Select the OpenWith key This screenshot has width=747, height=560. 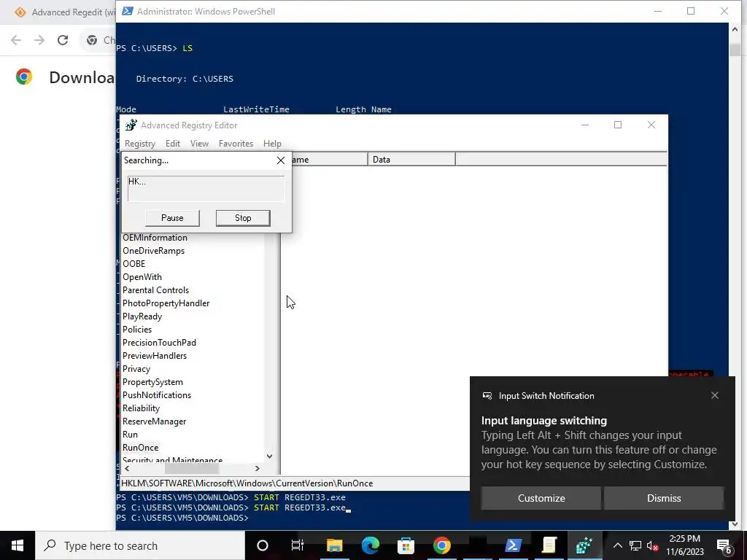(x=142, y=277)
